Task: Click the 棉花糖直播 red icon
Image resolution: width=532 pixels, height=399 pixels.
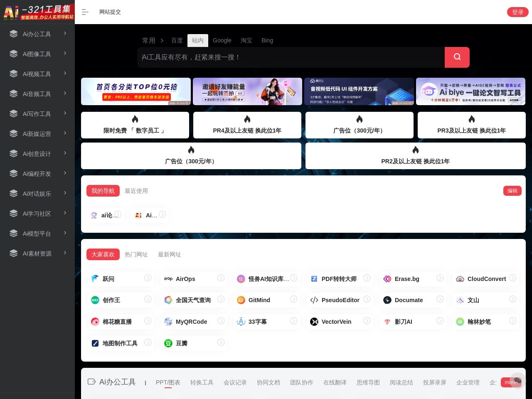Action: pyautogui.click(x=95, y=322)
